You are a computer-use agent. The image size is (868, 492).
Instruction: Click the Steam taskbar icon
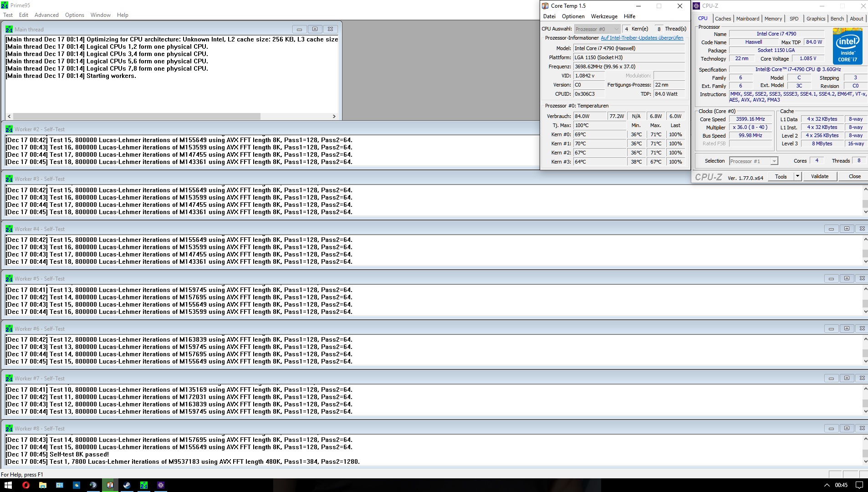(127, 485)
